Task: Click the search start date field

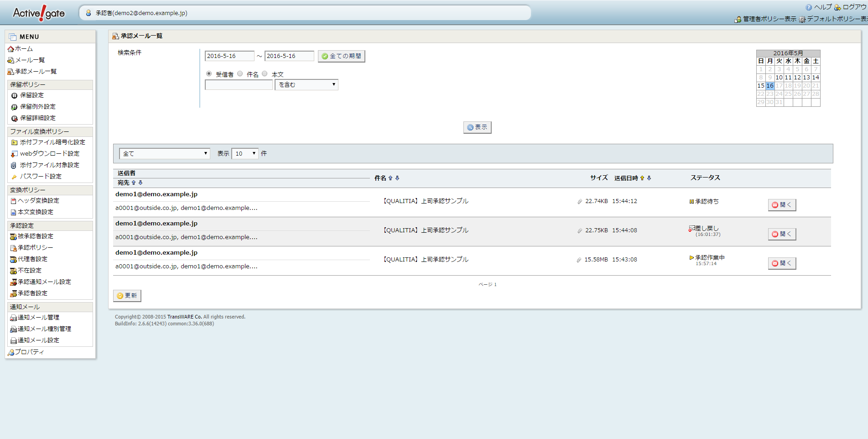Action: pyautogui.click(x=229, y=56)
